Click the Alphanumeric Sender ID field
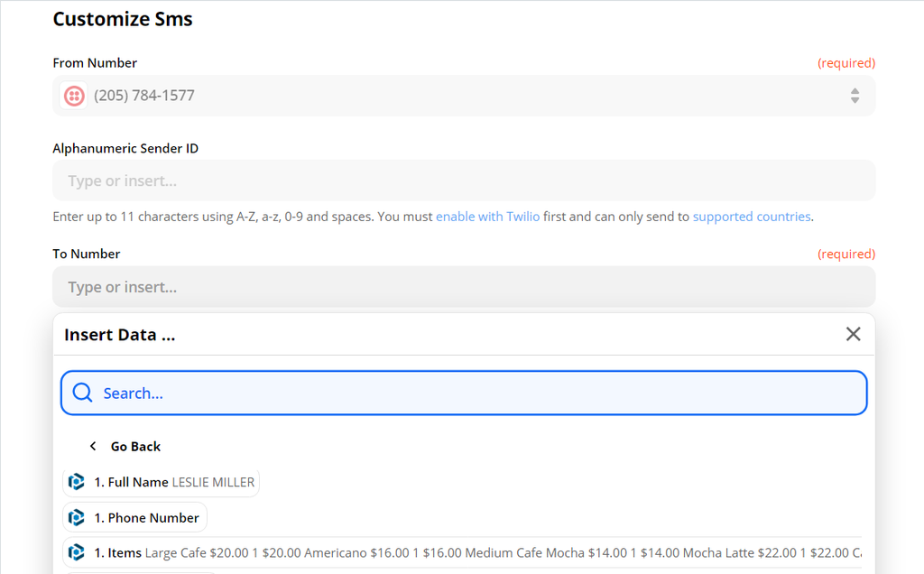The image size is (924, 574). pyautogui.click(x=464, y=180)
